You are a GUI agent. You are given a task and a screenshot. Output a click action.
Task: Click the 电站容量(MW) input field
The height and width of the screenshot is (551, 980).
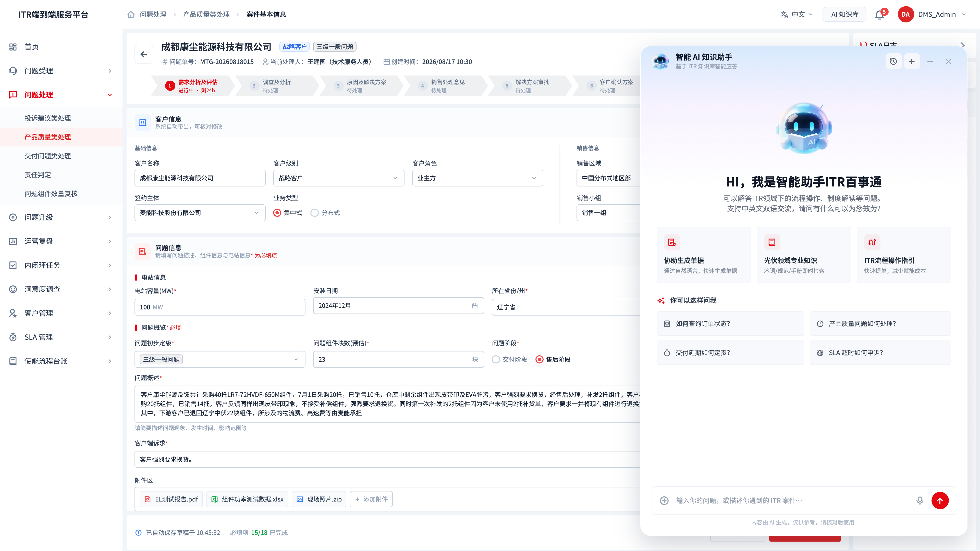coord(220,307)
